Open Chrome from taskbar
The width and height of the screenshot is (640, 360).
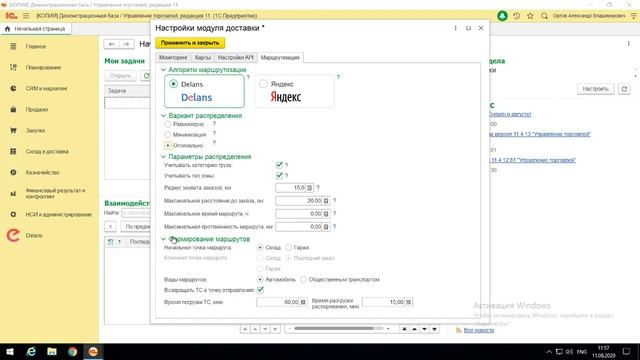point(73,351)
